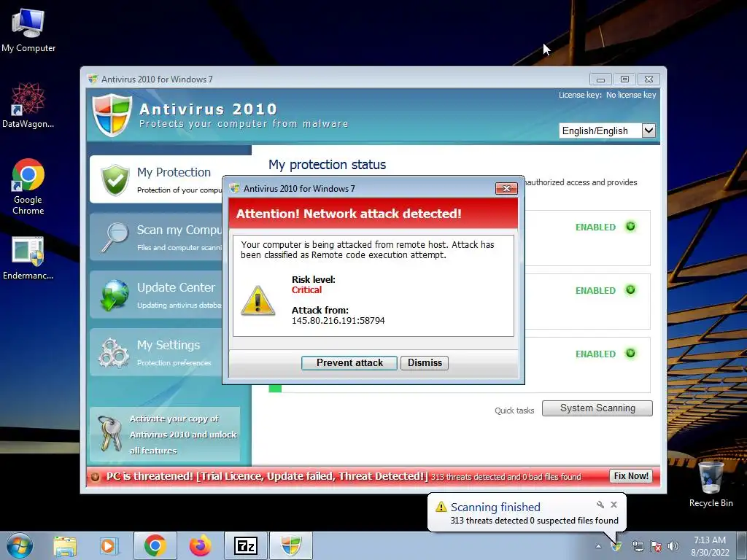Image resolution: width=747 pixels, height=560 pixels.
Task: Select Antivirus 2010 taskbar button
Action: (291, 545)
